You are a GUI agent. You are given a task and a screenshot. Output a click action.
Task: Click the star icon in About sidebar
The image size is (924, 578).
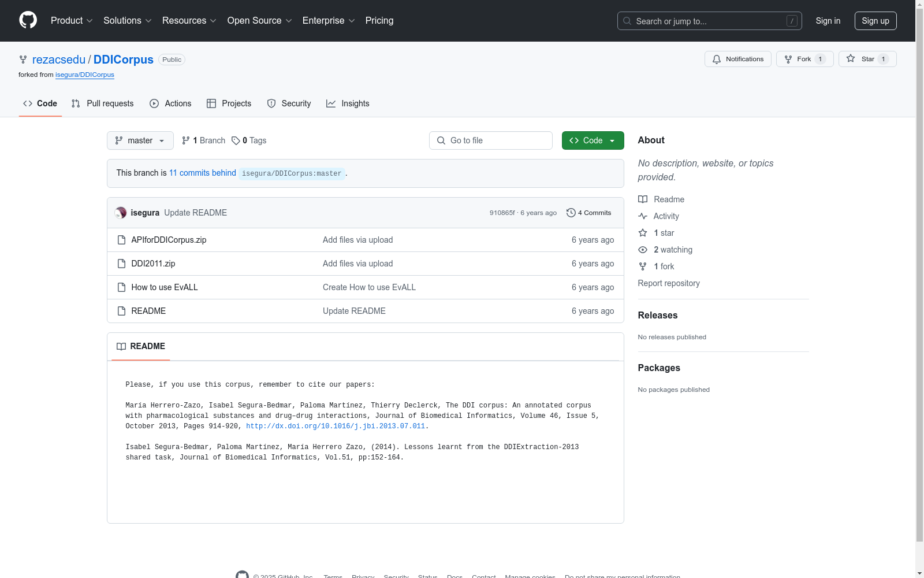click(643, 233)
